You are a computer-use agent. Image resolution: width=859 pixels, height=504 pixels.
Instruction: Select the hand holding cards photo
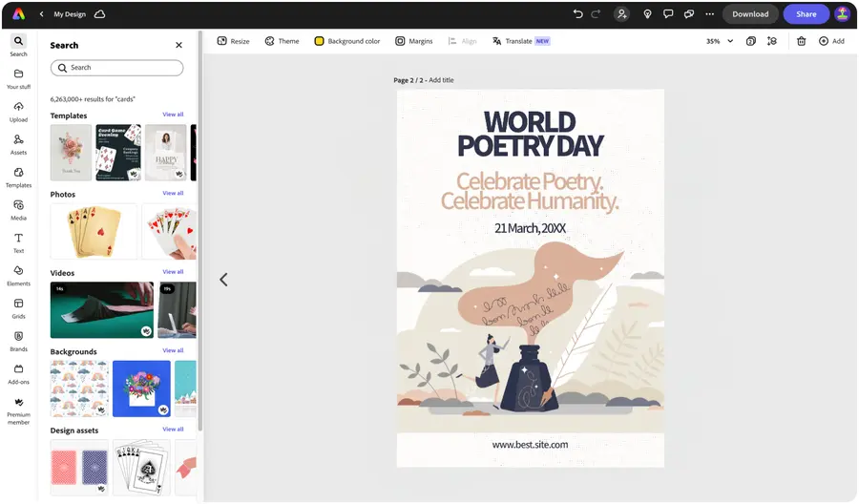(169, 231)
